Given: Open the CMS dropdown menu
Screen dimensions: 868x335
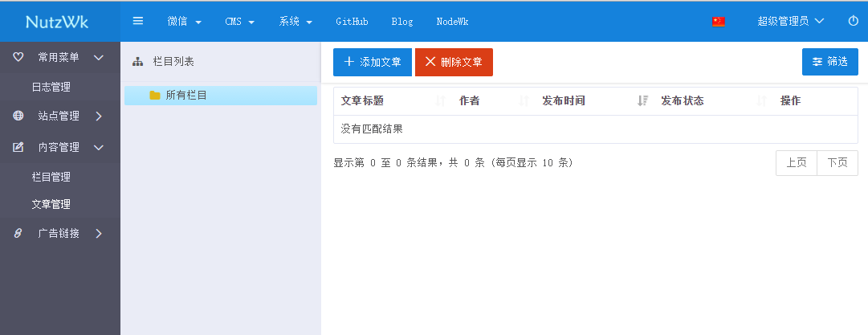Looking at the screenshot, I should 239,22.
